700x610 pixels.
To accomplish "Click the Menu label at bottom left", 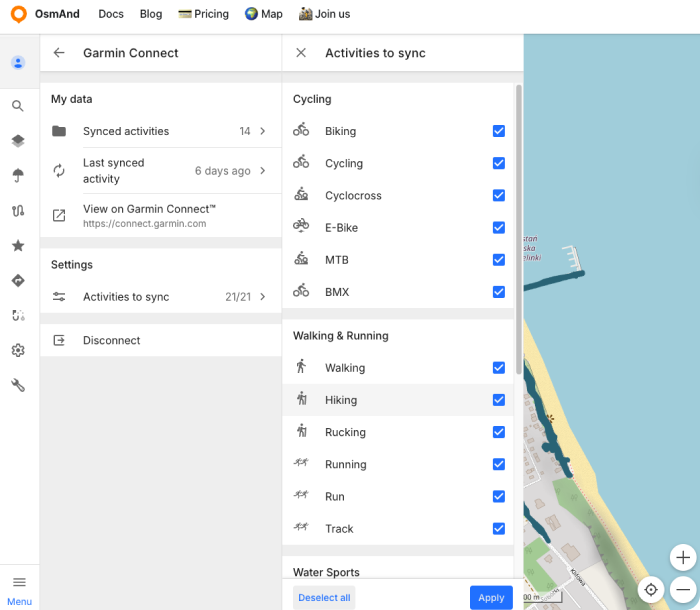I will (x=19, y=602).
